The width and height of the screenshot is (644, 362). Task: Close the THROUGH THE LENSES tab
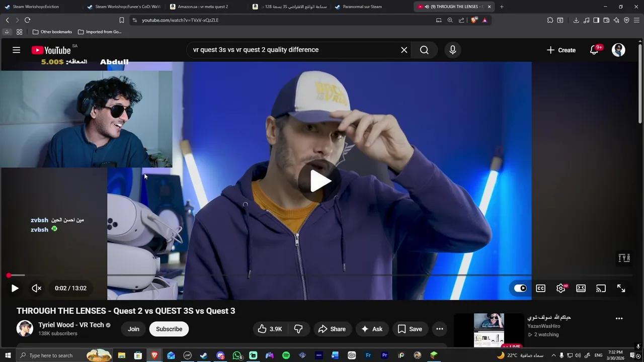[489, 7]
